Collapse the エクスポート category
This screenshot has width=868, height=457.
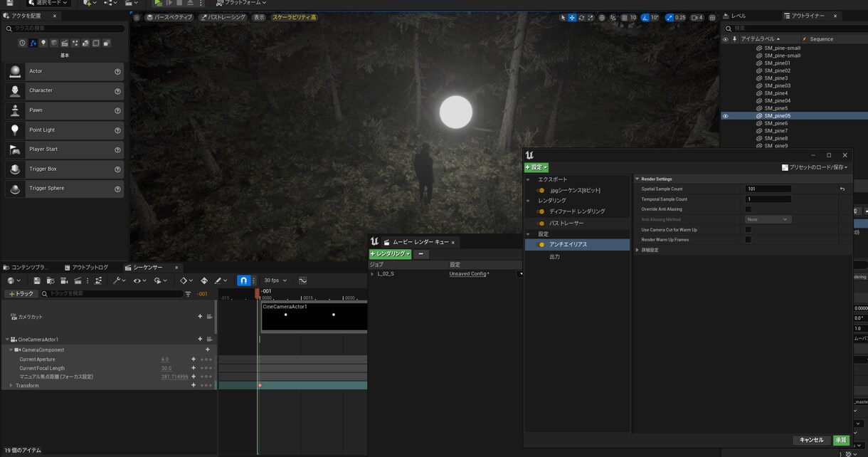click(x=529, y=179)
